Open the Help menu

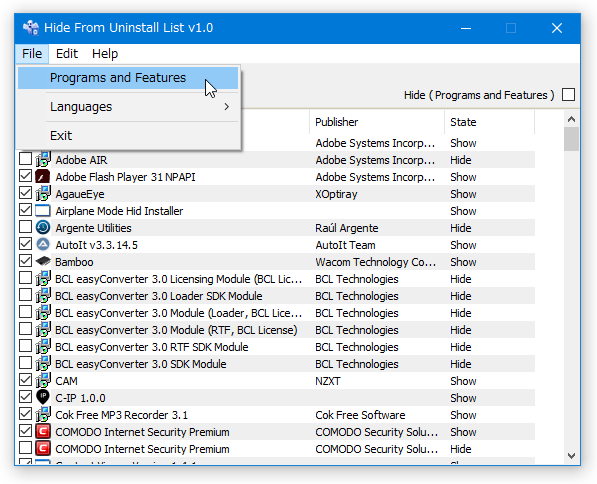click(x=105, y=54)
